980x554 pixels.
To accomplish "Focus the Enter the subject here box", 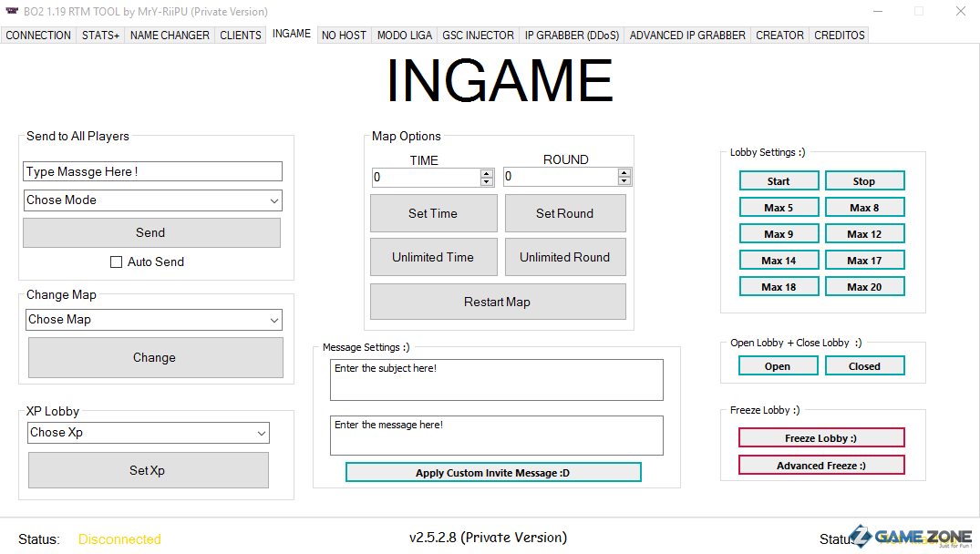I will tap(496, 379).
